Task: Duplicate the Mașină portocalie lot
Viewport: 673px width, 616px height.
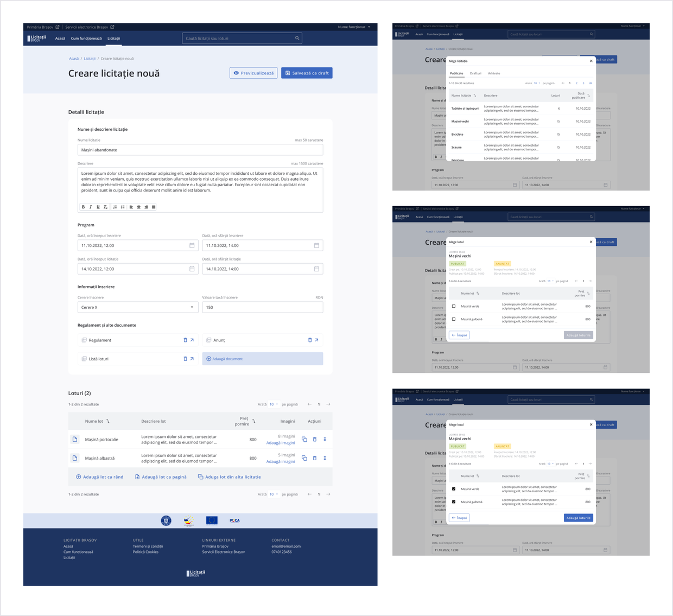Action: (x=304, y=439)
